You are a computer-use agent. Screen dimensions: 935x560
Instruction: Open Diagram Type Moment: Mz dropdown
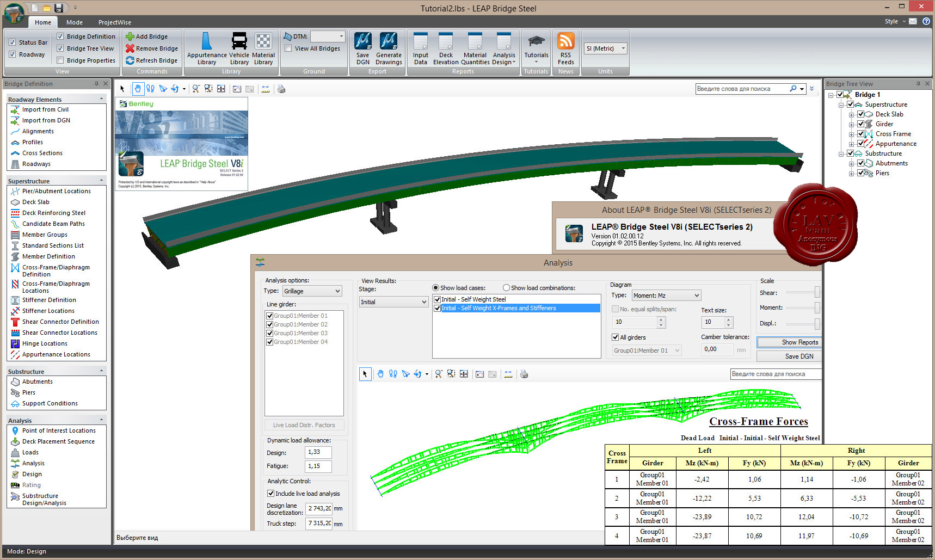(666, 296)
